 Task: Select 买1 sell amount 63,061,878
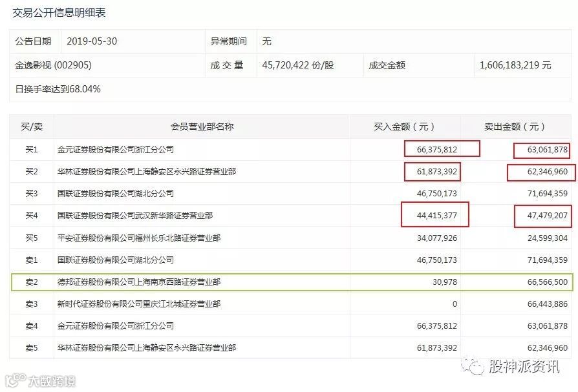[548, 149]
